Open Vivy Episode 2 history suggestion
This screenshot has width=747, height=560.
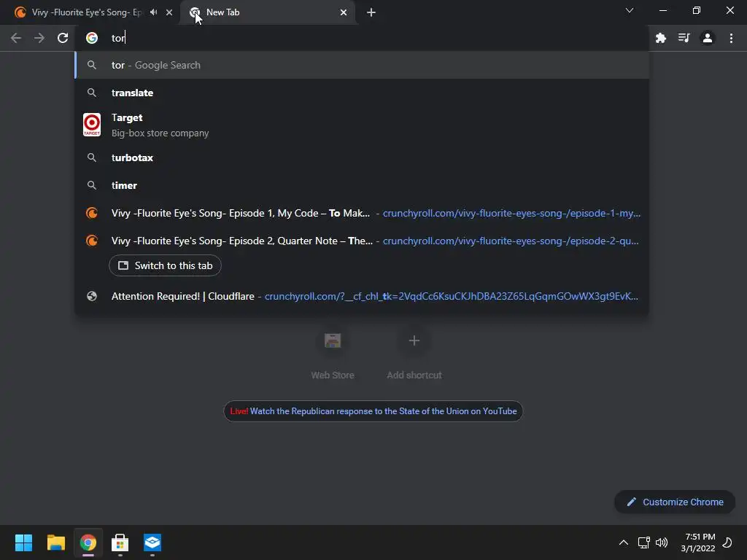point(362,241)
